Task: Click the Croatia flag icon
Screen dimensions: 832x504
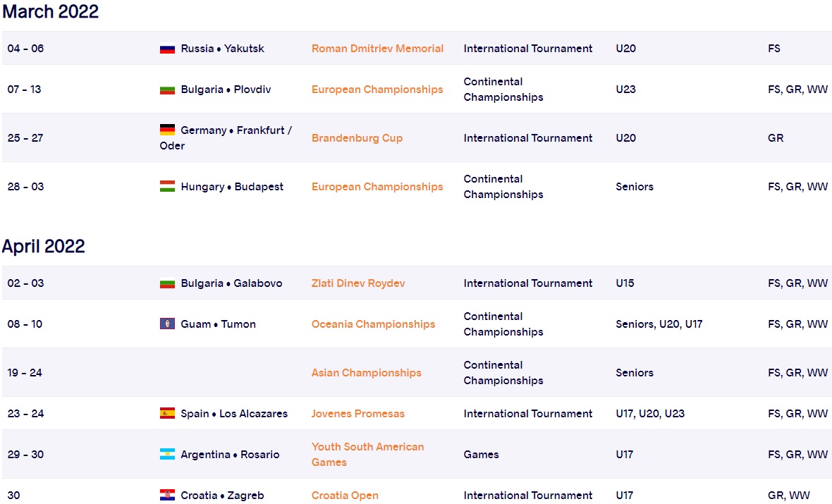Action: (167, 496)
